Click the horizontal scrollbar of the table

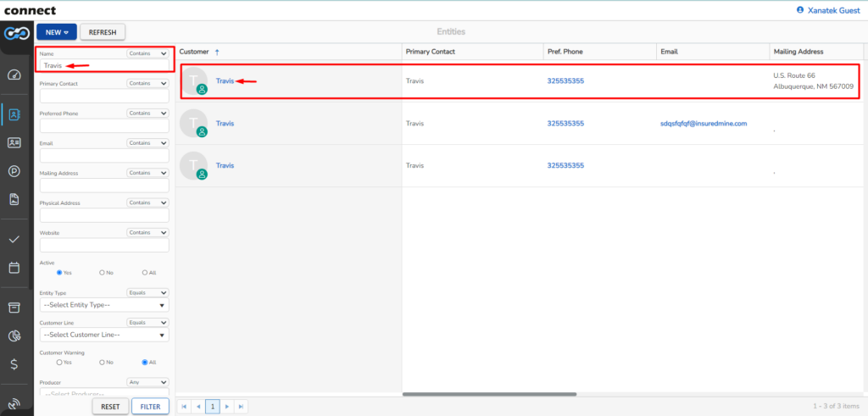tap(489, 394)
